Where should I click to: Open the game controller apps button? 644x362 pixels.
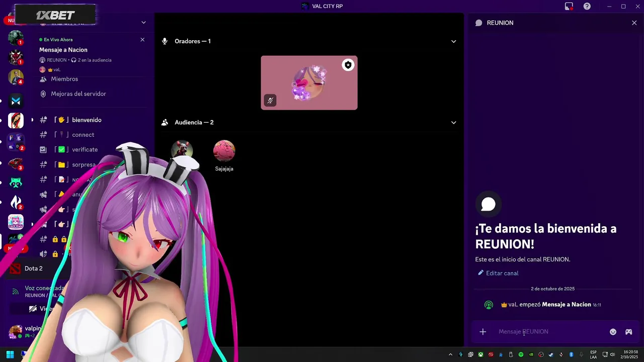pos(628,332)
